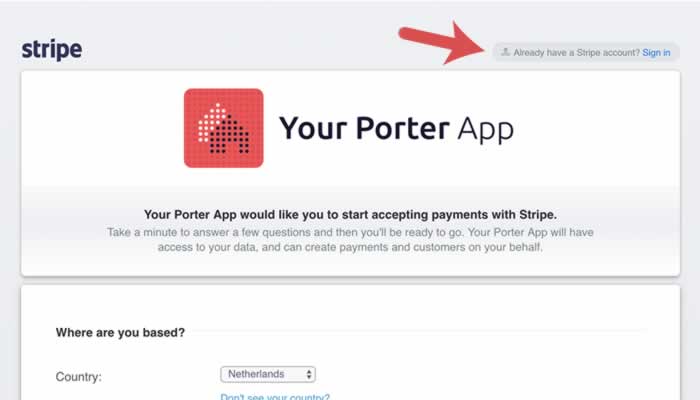Click the large Your Porter title text
700x400 pixels.
(364, 128)
